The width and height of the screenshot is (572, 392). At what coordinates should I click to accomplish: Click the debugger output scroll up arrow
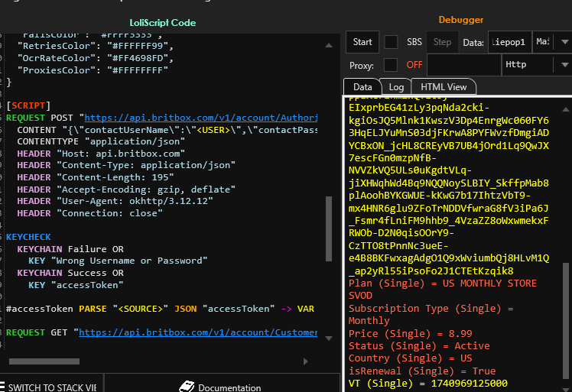(566, 109)
